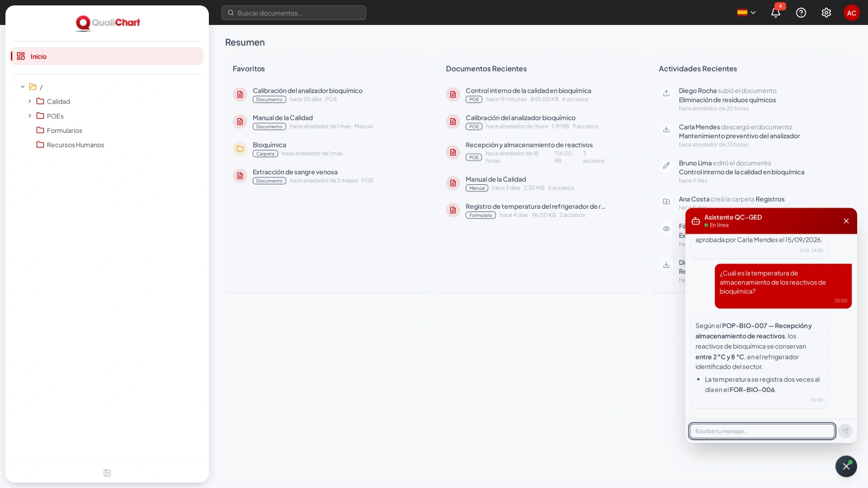Expand the POEs folder chevron
This screenshot has width=868, height=488.
(x=30, y=116)
